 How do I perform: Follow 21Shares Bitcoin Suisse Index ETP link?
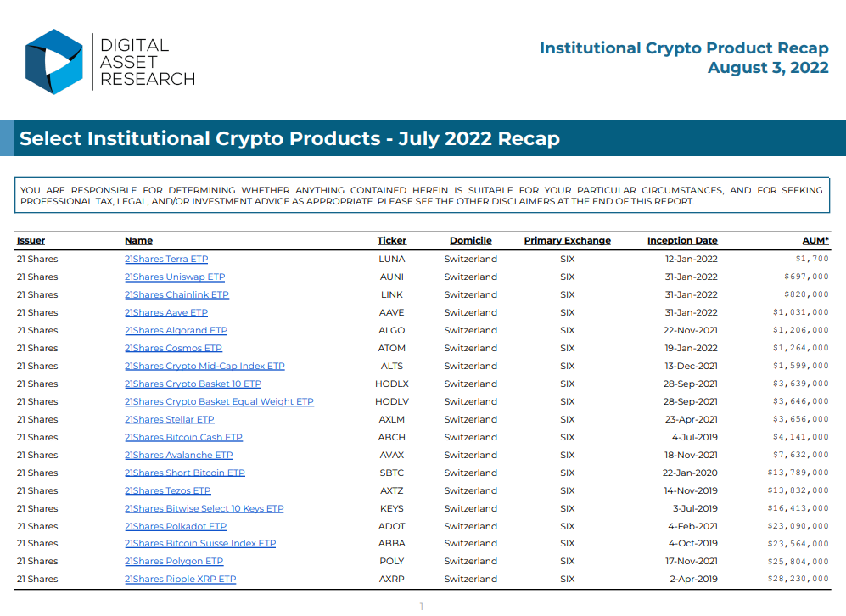(x=200, y=543)
